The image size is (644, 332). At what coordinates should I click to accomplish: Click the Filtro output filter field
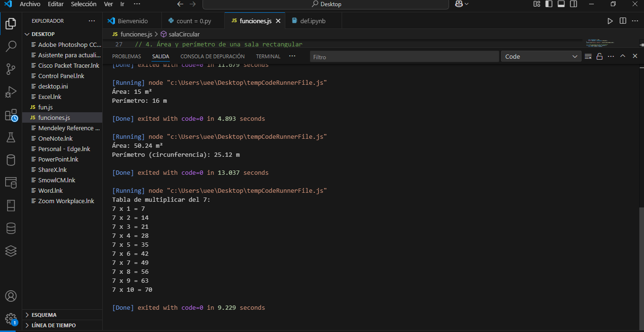tap(405, 56)
